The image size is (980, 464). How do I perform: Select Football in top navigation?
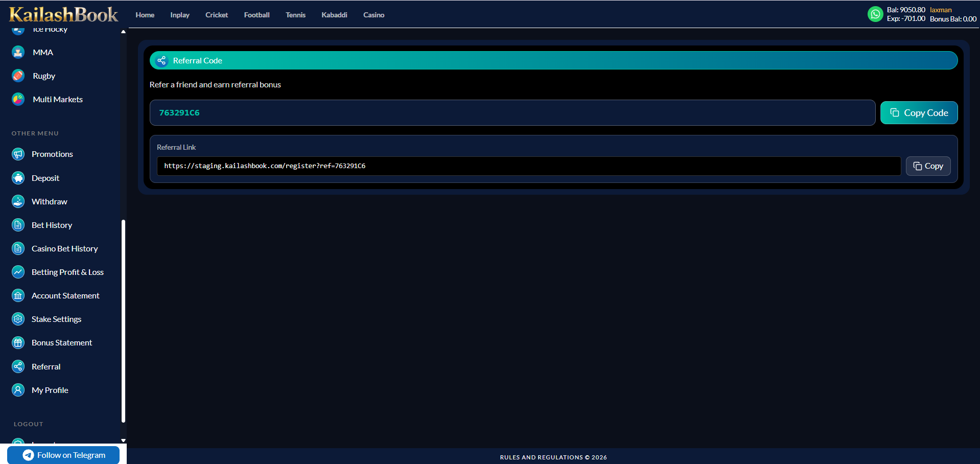[x=256, y=15]
